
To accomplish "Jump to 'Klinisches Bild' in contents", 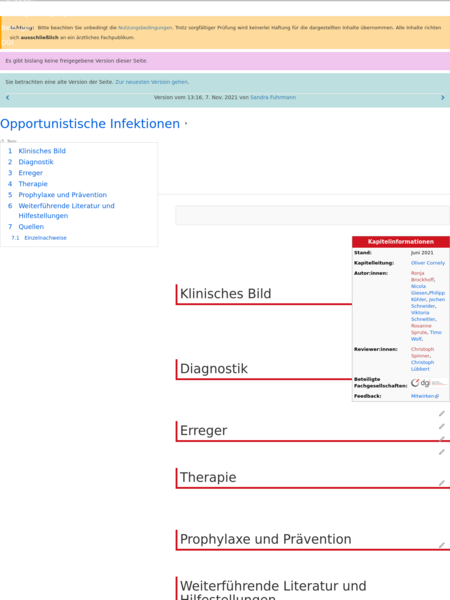I will point(42,151).
